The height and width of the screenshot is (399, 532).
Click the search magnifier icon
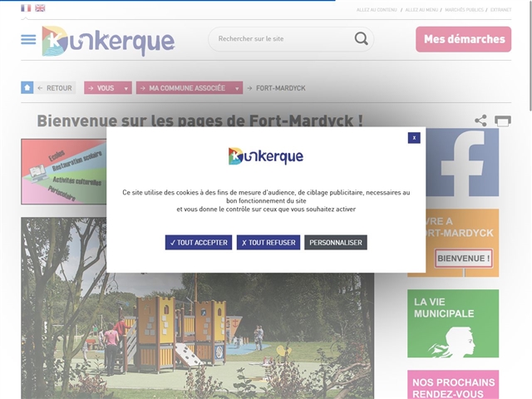[361, 39]
